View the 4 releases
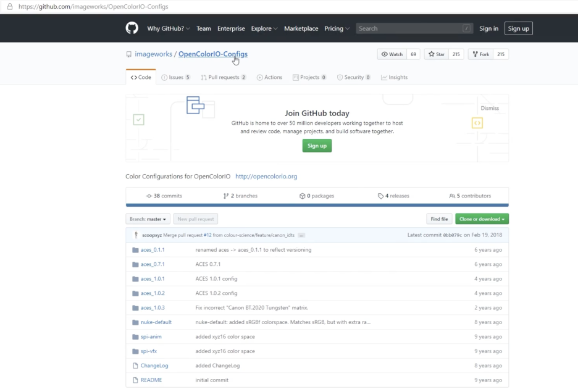The image size is (578, 392). 393,196
